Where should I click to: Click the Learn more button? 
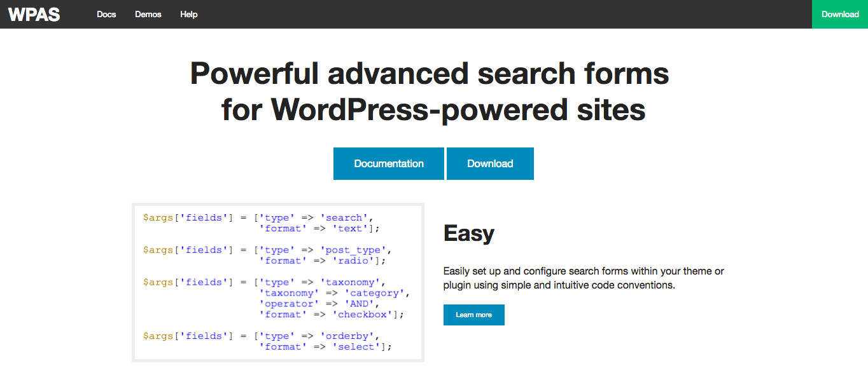473,315
